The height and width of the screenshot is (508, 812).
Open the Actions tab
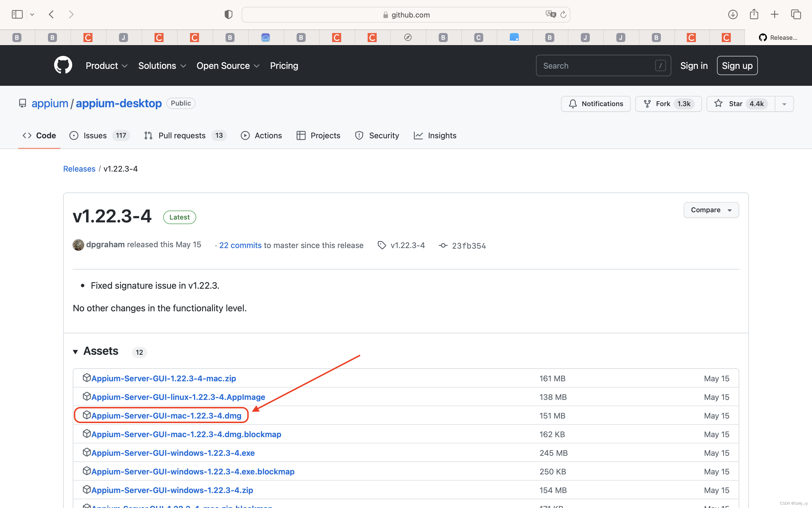(x=261, y=135)
